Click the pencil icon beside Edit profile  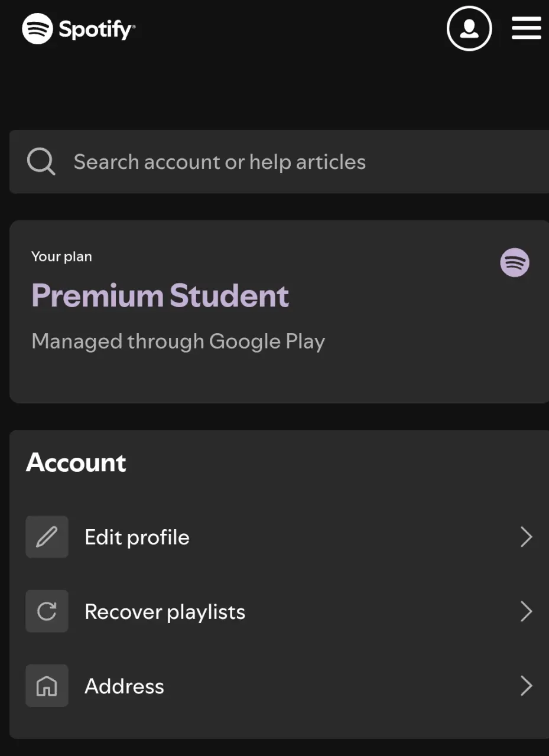pos(47,537)
